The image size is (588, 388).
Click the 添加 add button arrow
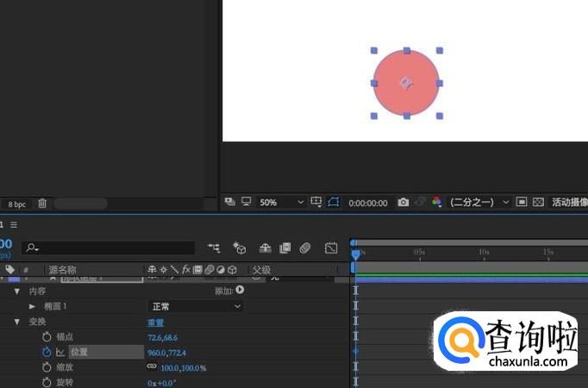pyautogui.click(x=240, y=291)
